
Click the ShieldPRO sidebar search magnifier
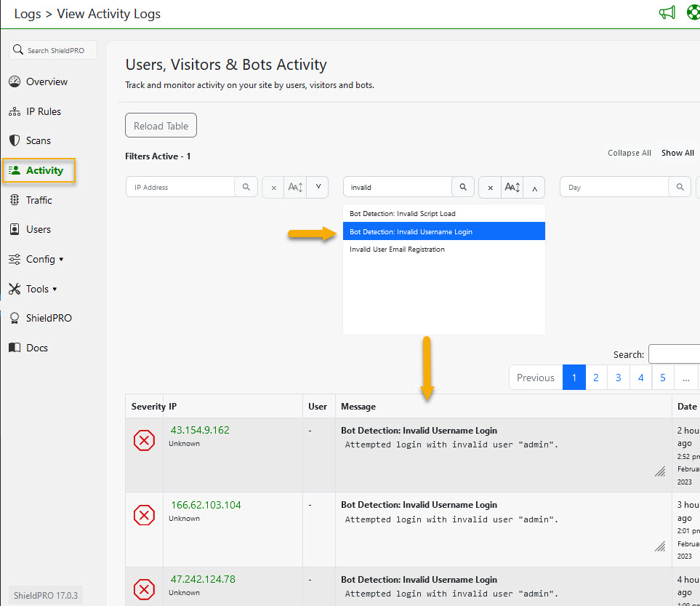18,49
